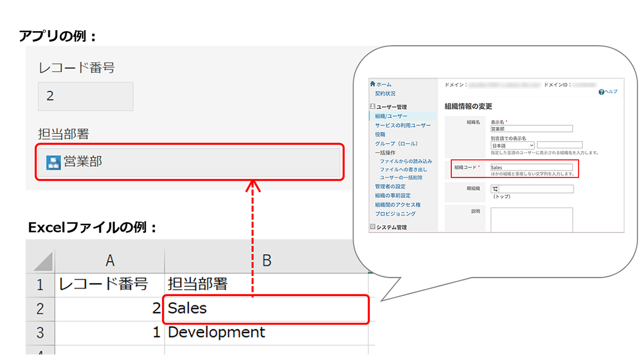Viewport: 644px width, 362px height.
Task: Click the プロビジョニング sidebar link
Action: [395, 213]
